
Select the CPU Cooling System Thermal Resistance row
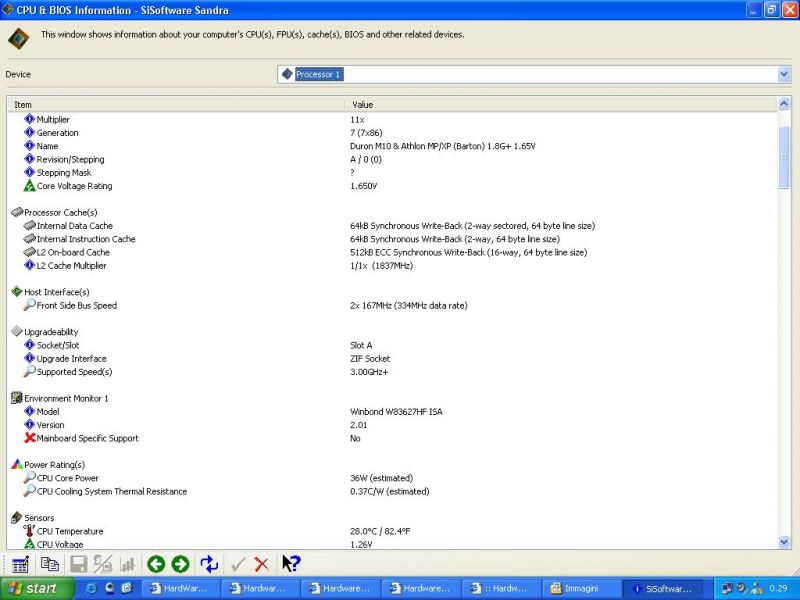coord(393,491)
